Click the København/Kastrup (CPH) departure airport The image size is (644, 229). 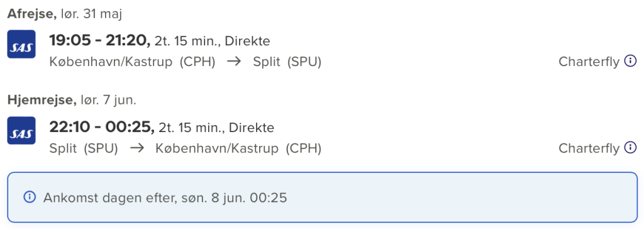(132, 62)
